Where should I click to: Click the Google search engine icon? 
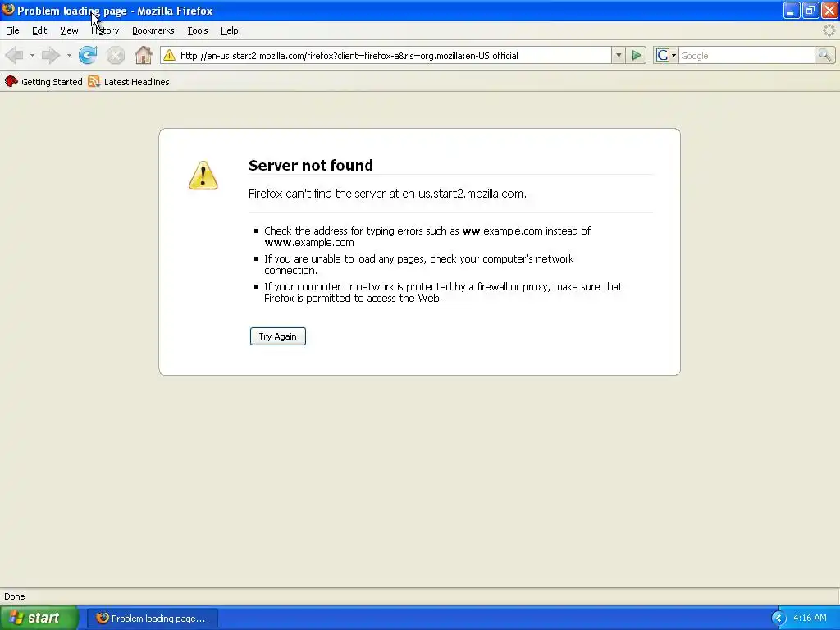(663, 55)
